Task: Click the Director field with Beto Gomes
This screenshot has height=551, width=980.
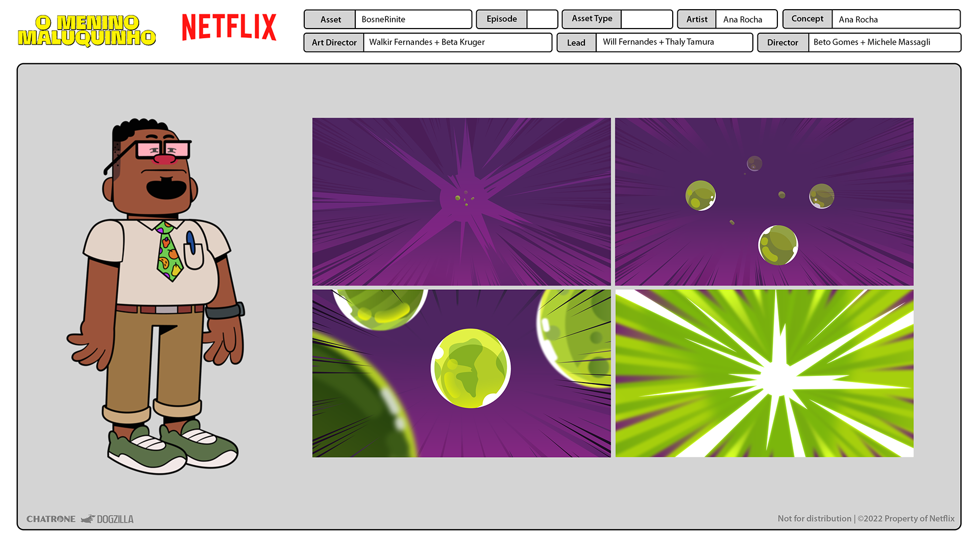Action: (x=884, y=42)
